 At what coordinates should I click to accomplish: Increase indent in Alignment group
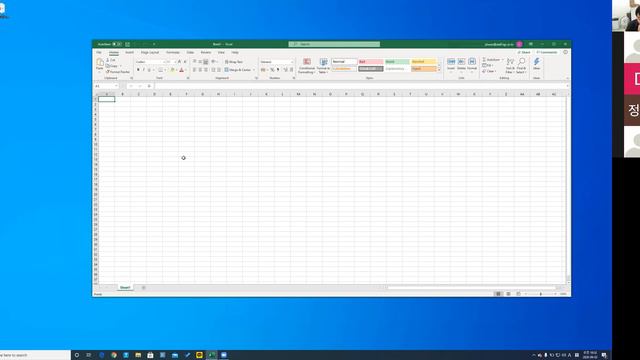[x=219, y=70]
